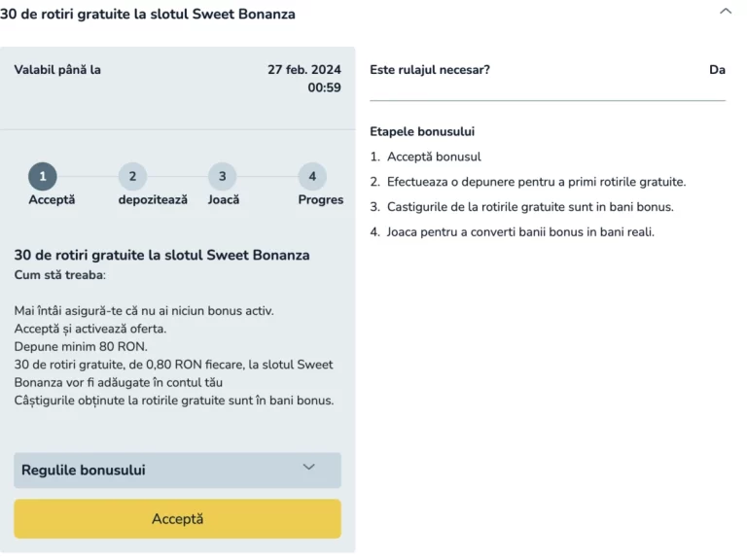The image size is (747, 560).
Task: Click list item Acceptă bonusul
Action: coord(434,157)
